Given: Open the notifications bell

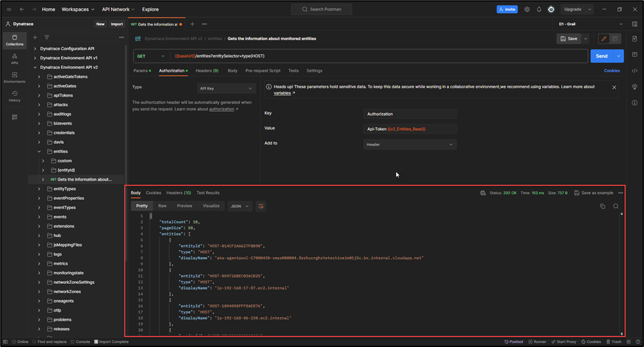Looking at the screenshot, I should [539, 10].
